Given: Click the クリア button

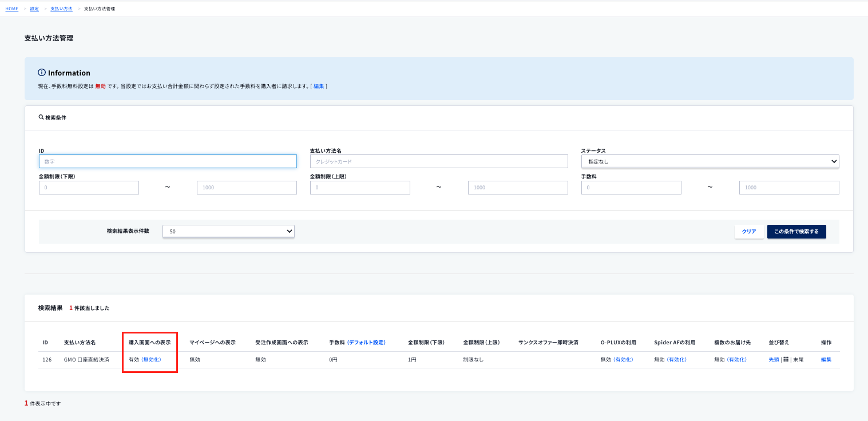Looking at the screenshot, I should pos(749,232).
